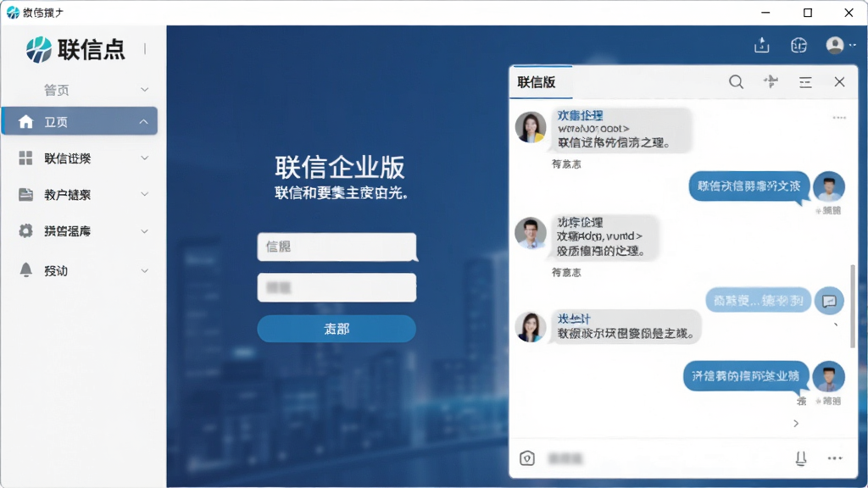Click the chat bubble icon beside faded message
868x488 pixels.
(x=829, y=301)
